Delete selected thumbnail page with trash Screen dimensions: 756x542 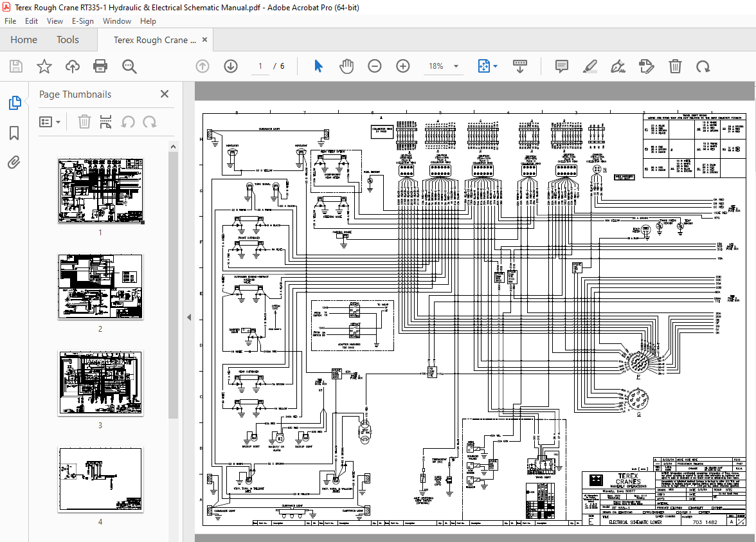(x=84, y=122)
